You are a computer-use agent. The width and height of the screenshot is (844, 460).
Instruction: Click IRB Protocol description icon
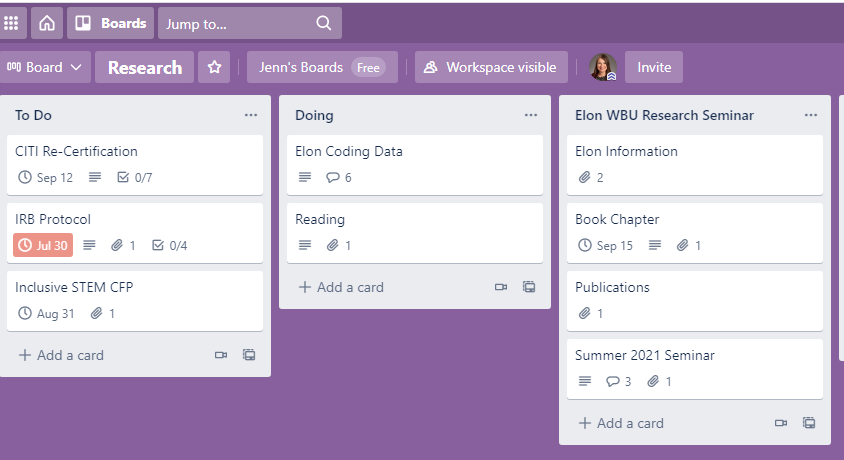point(89,245)
